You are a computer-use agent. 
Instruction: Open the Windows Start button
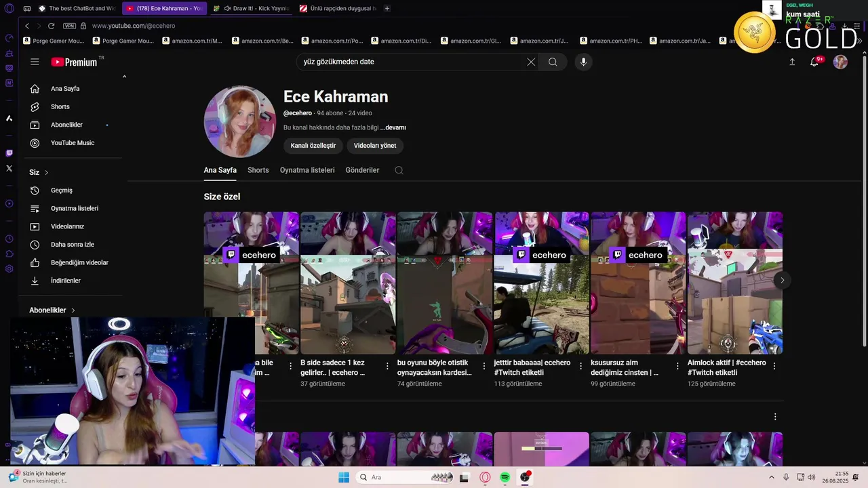click(x=344, y=477)
